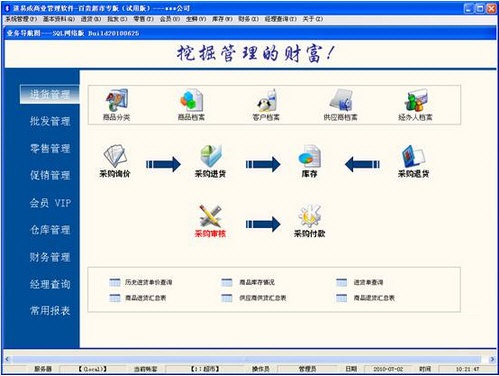Open the 进货单查询 report
The image size is (499, 376).
tap(360, 282)
